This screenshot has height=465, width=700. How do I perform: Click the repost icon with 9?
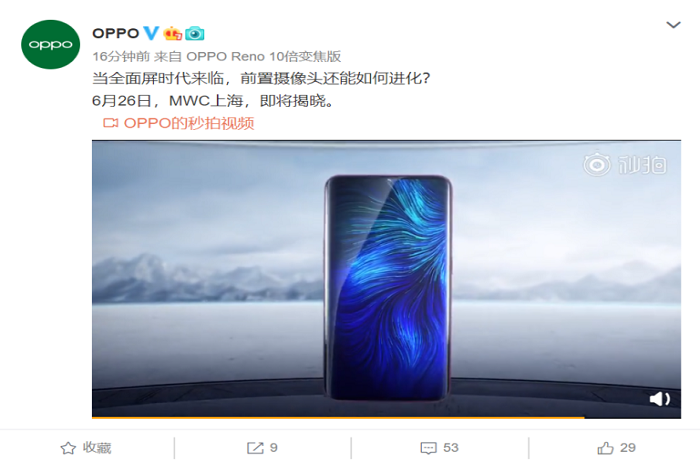[x=262, y=448]
